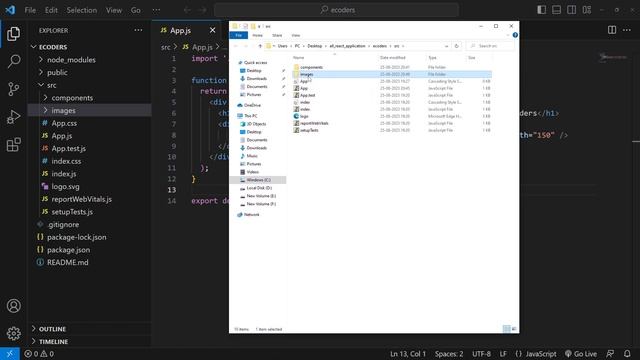This screenshot has height=360, width=640.
Task: Open the Explorer view in VS Code activity bar
Action: tap(13, 34)
